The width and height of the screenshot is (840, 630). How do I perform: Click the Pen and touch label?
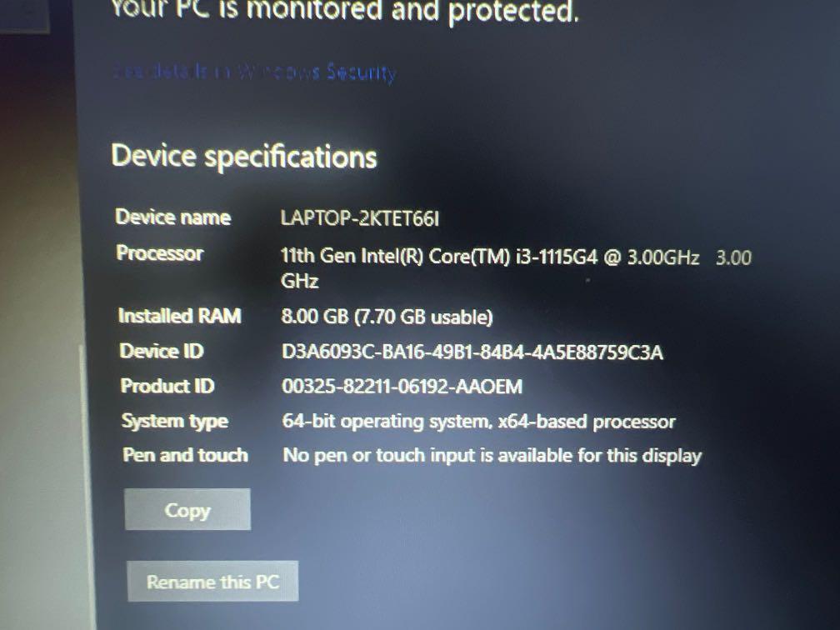(185, 455)
